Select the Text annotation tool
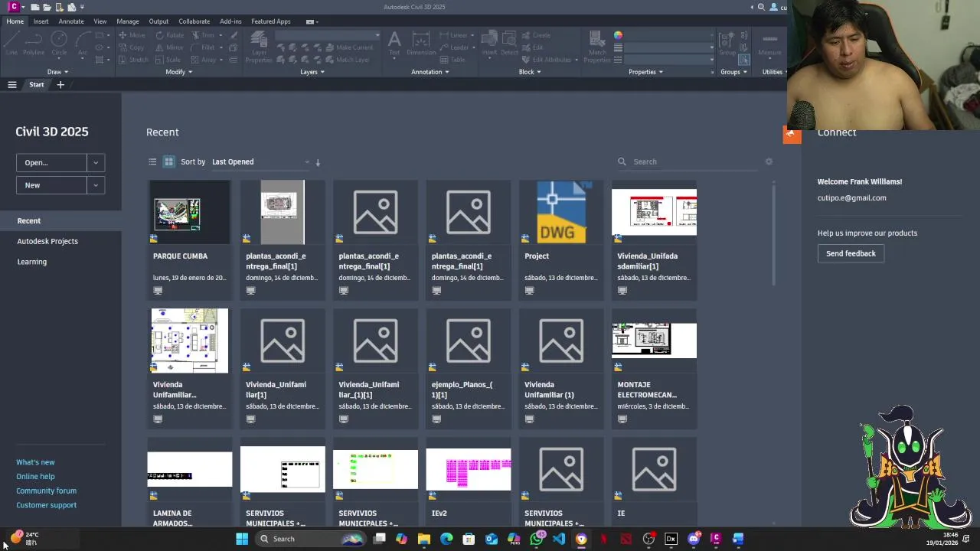The width and height of the screenshot is (980, 551). tap(394, 44)
